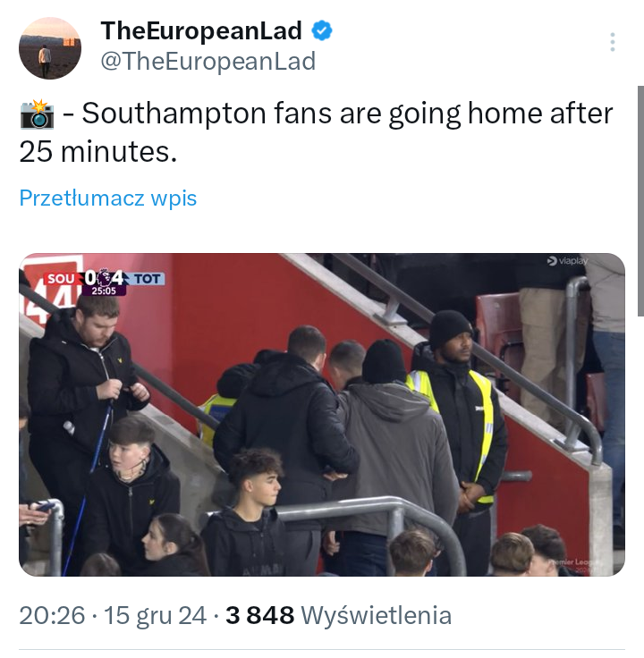644x658 pixels.
Task: Open the three-dot more options menu
Action: 613,42
